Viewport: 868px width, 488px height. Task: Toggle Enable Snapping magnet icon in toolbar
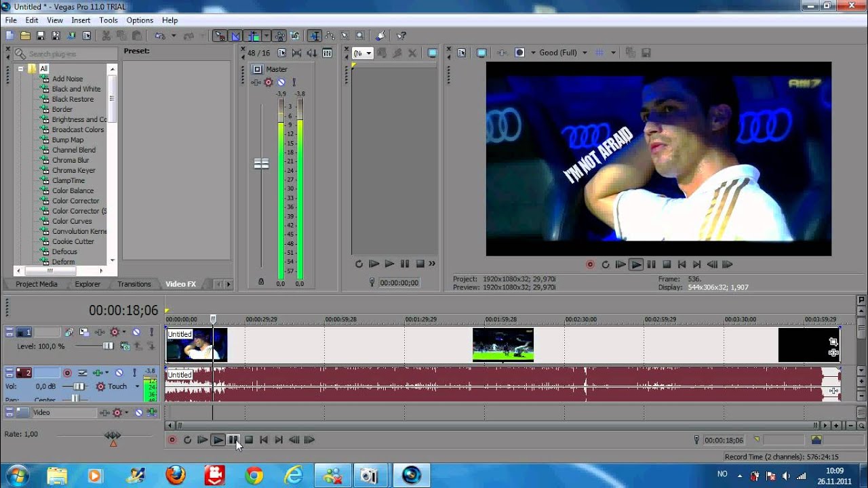pos(220,35)
